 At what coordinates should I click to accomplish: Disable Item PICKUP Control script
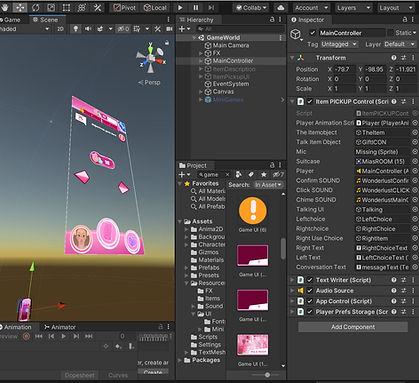[x=310, y=101]
